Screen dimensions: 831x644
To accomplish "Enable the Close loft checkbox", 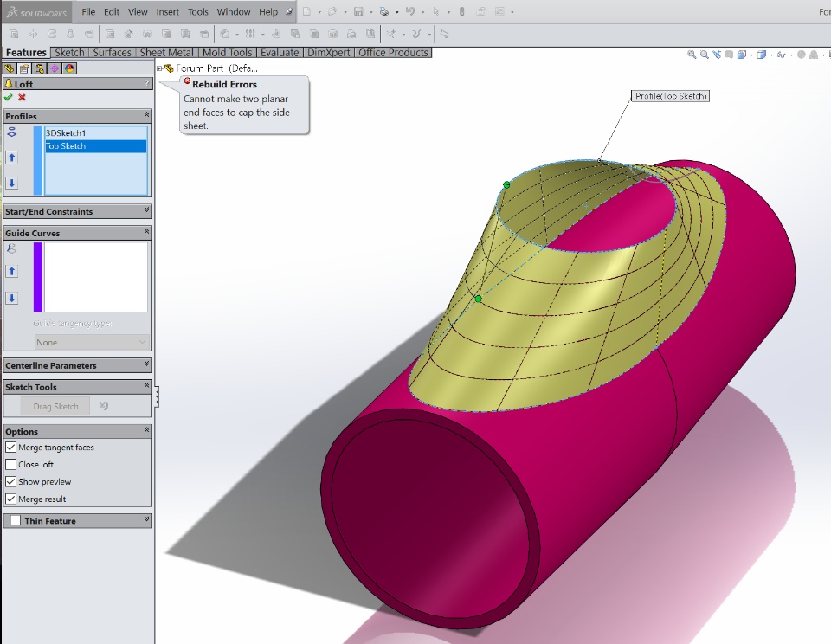I will click(x=11, y=465).
